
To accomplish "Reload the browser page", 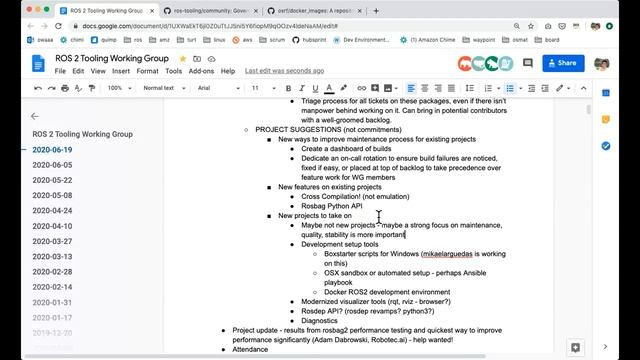I will [58, 26].
